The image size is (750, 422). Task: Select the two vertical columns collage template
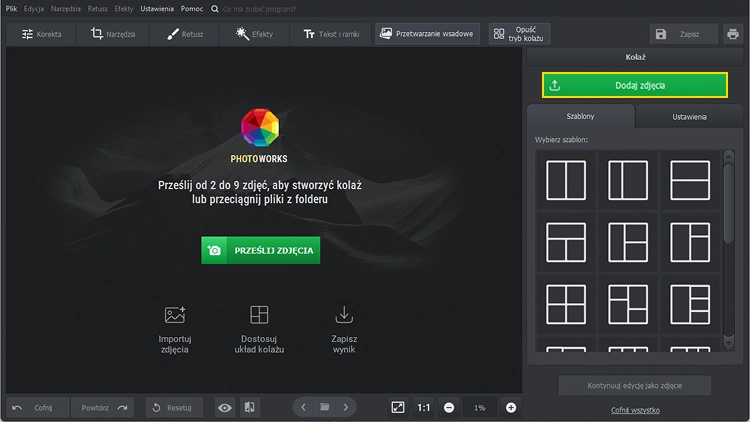(x=565, y=180)
